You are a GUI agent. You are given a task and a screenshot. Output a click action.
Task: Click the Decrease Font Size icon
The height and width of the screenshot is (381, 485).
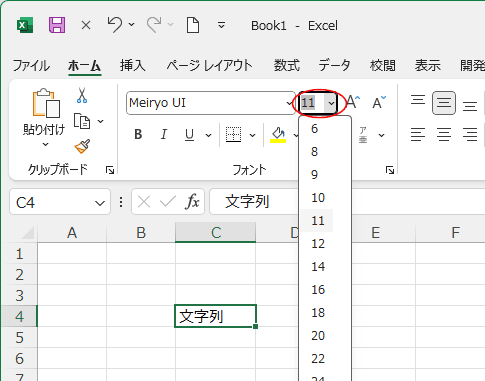tap(379, 102)
